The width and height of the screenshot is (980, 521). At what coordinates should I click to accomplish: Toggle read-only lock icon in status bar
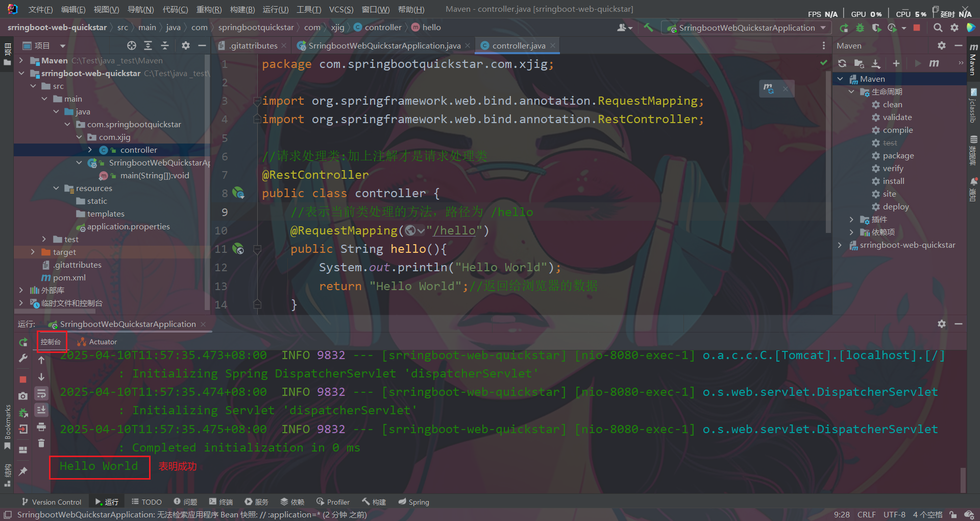[x=953, y=514]
